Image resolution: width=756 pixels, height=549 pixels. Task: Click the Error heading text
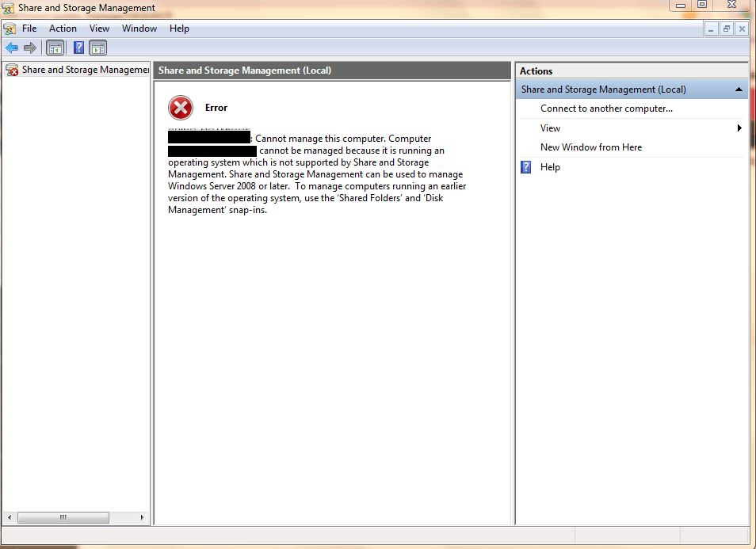216,108
